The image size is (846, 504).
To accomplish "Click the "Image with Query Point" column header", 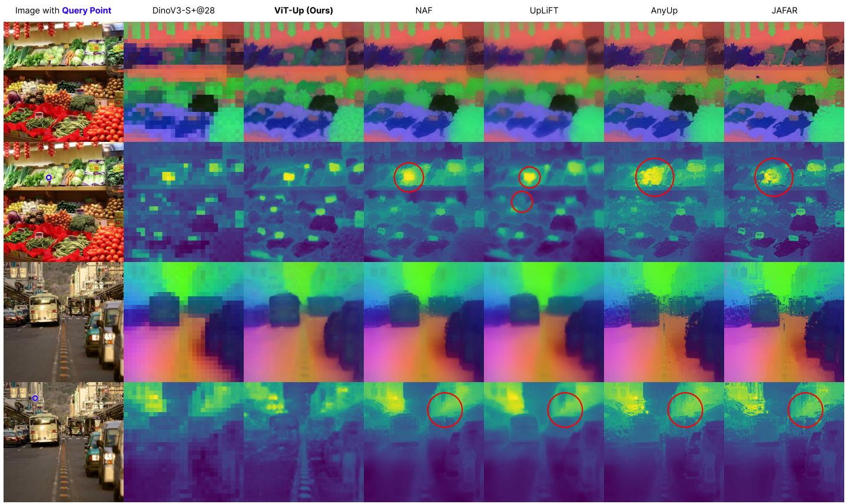I will point(63,11).
